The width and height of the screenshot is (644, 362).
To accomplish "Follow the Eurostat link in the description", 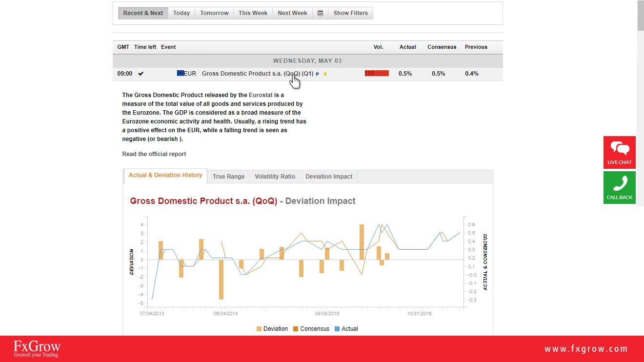I will coord(261,95).
